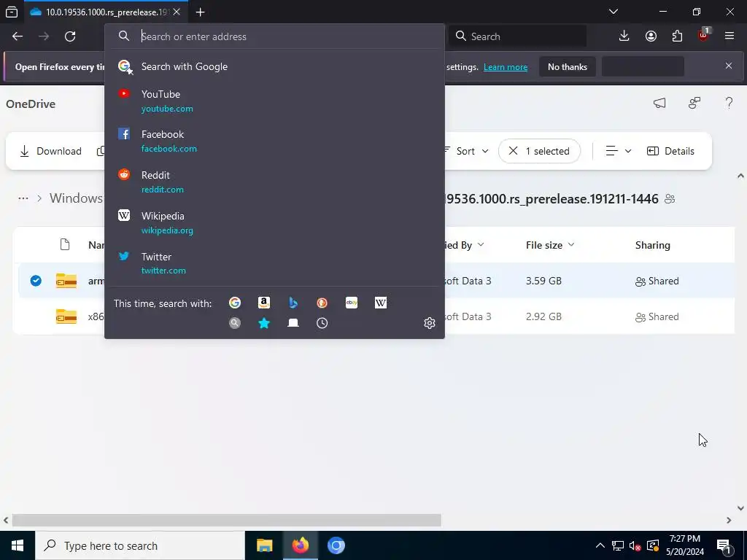Image resolution: width=747 pixels, height=560 pixels.
Task: Open Firefox View tab list icon
Action: 12,12
